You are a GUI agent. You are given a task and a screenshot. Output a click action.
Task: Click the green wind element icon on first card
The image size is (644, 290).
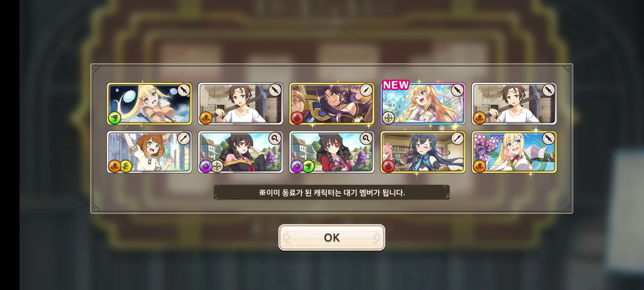(x=115, y=118)
